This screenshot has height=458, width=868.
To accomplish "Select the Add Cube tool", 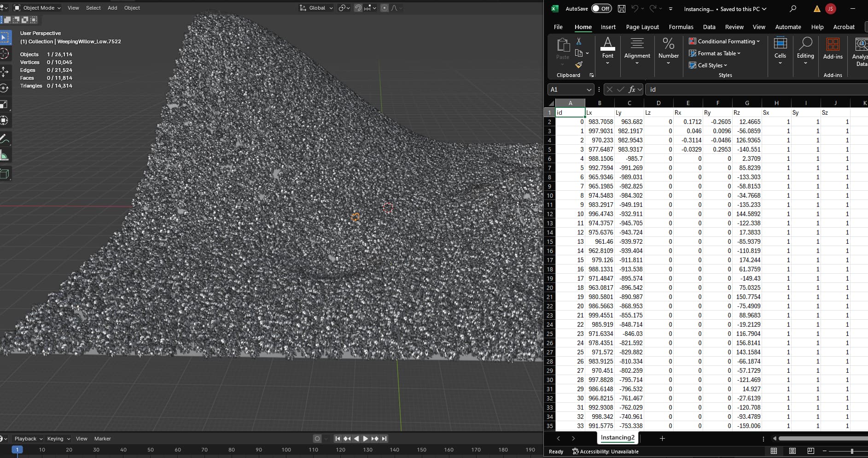I will coord(5,174).
